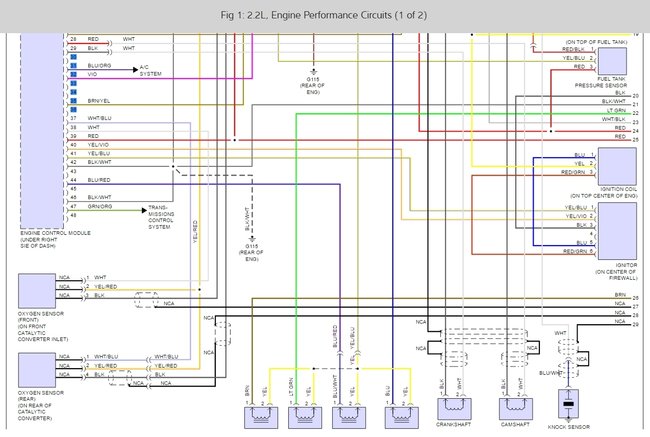Click the FUEL TANK PRESSURE SENSOR caption
This screenshot has height=437, width=650.
pyautogui.click(x=601, y=82)
